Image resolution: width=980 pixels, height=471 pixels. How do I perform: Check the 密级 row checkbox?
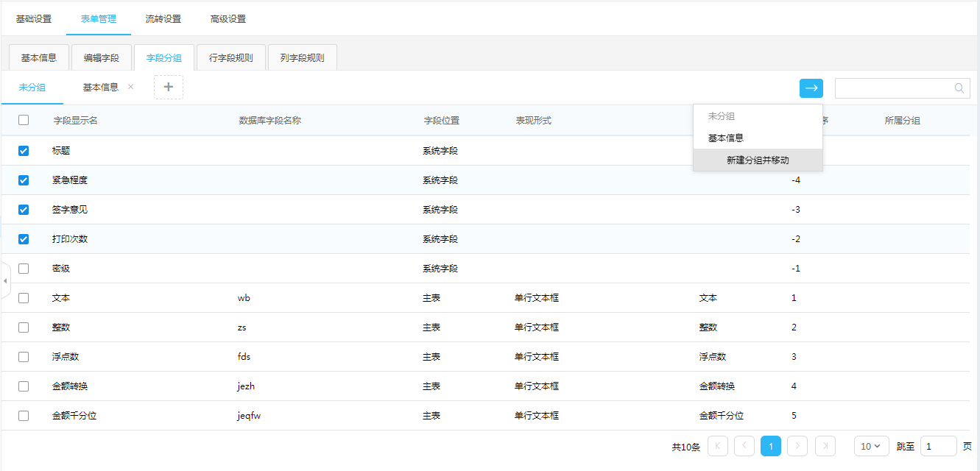pos(24,269)
